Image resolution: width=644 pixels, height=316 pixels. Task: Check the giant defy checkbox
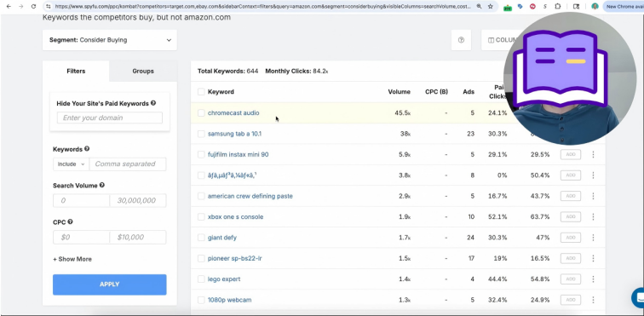pos(201,238)
